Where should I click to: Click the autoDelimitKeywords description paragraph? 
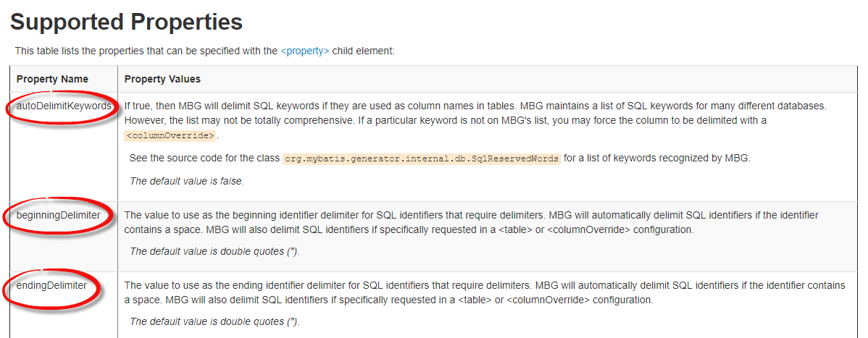pyautogui.click(x=475, y=120)
